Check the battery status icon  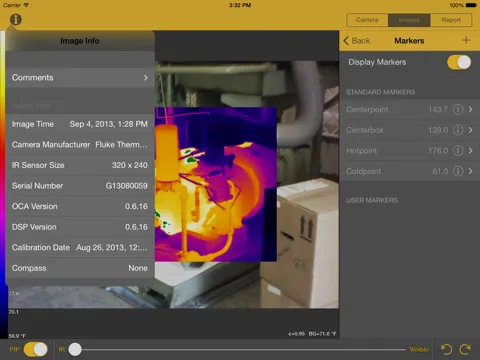click(471, 5)
